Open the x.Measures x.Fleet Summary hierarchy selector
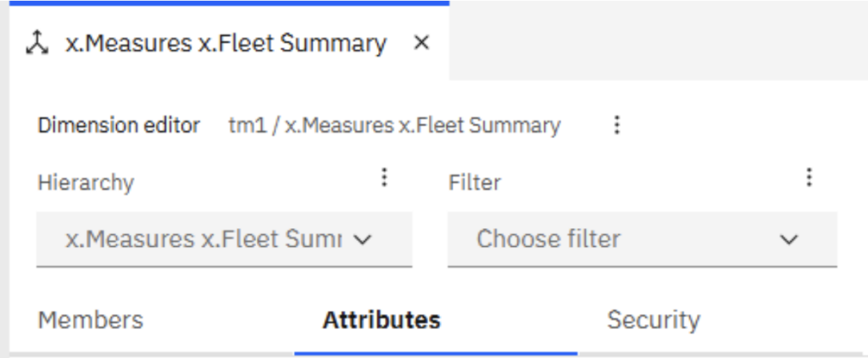 224,239
